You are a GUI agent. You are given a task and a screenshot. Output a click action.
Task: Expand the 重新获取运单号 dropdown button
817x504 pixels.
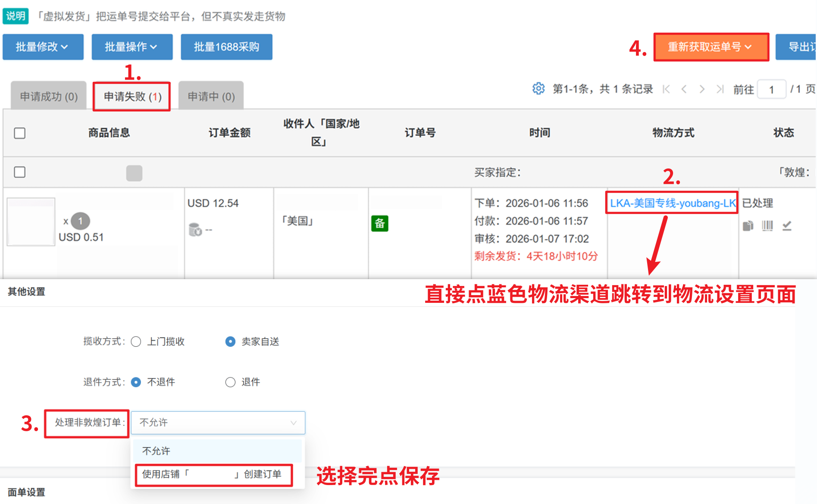[711, 47]
